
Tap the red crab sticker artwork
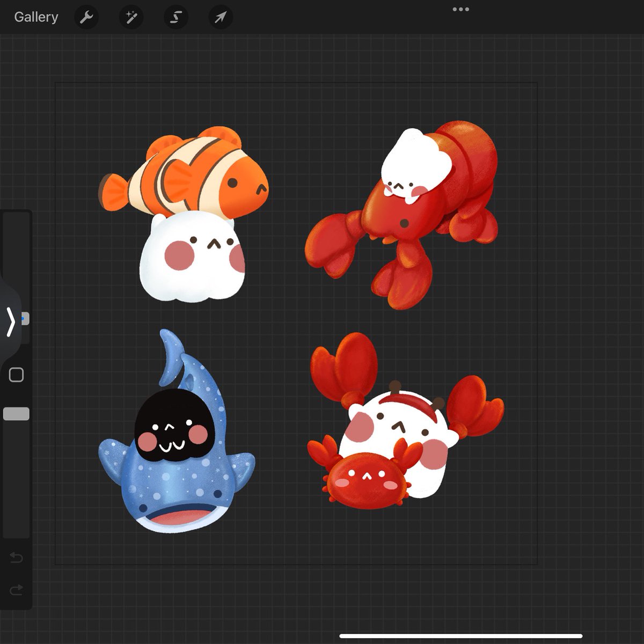405,420
